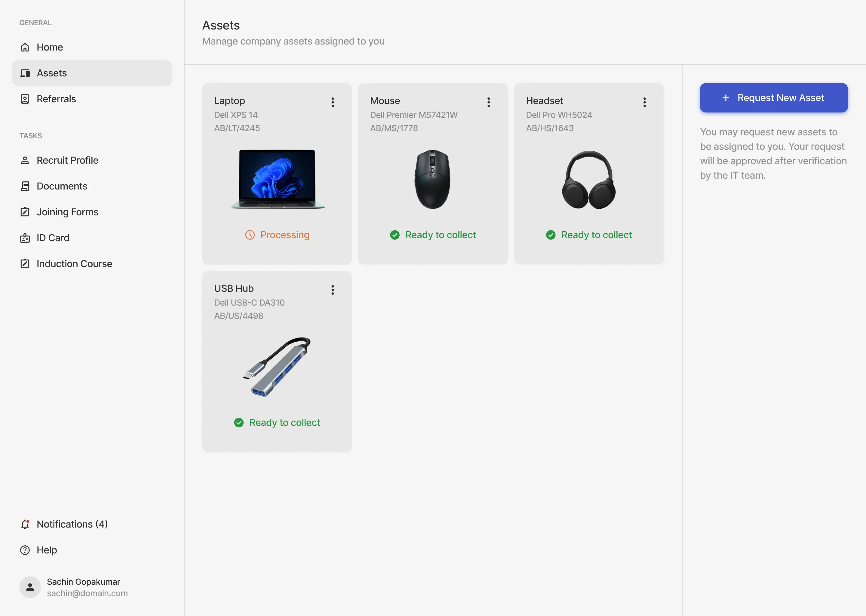The width and height of the screenshot is (866, 616).
Task: Click the Manage company assets subtitle
Action: pyautogui.click(x=293, y=41)
